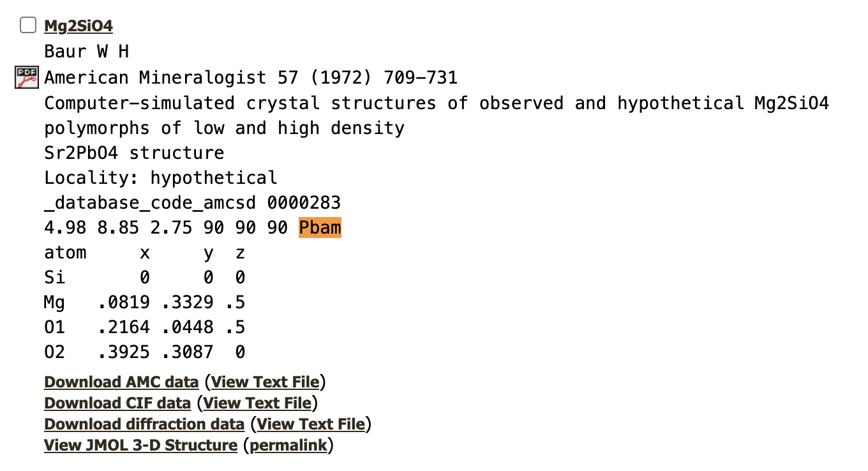View the text file for AMC data

coord(265,382)
